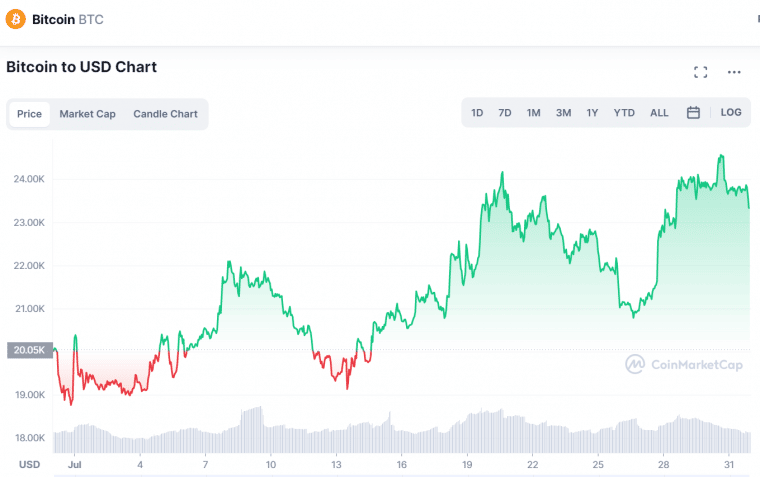Click the Bitcoin BTC name heading

click(68, 19)
